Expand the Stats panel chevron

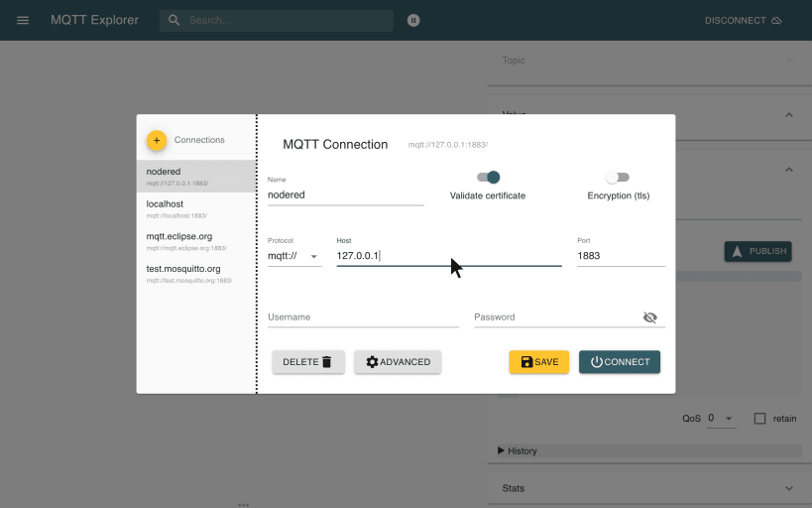coord(788,488)
